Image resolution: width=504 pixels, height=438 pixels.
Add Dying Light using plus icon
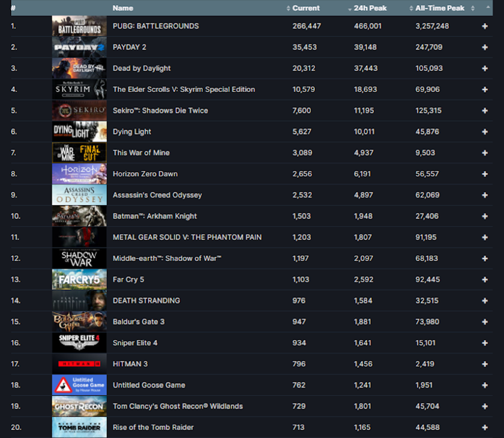tap(485, 132)
